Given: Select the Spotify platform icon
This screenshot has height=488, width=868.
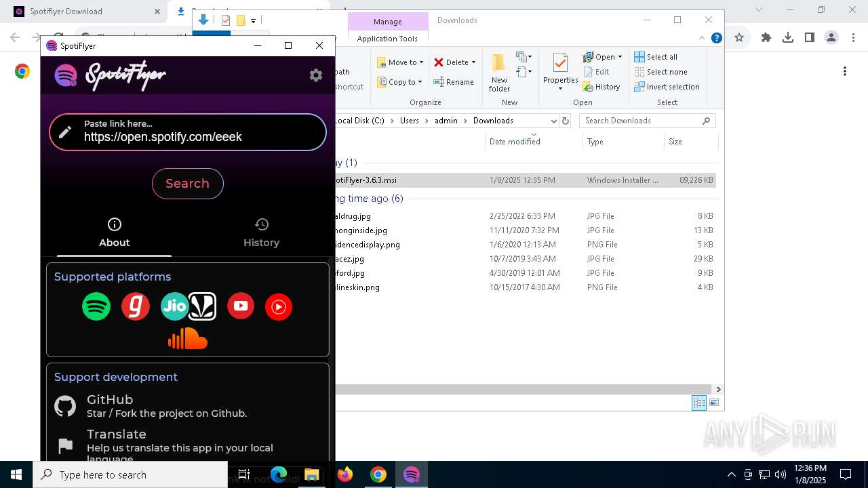Looking at the screenshot, I should (96, 306).
